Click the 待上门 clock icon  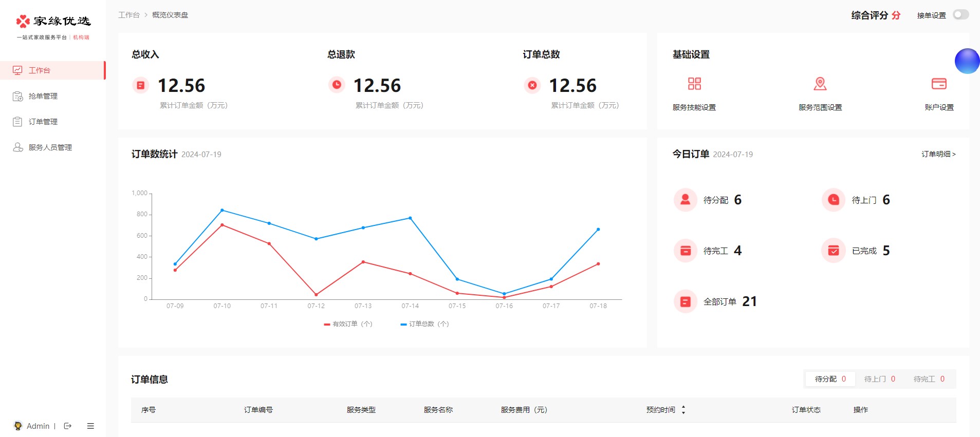[x=834, y=200]
